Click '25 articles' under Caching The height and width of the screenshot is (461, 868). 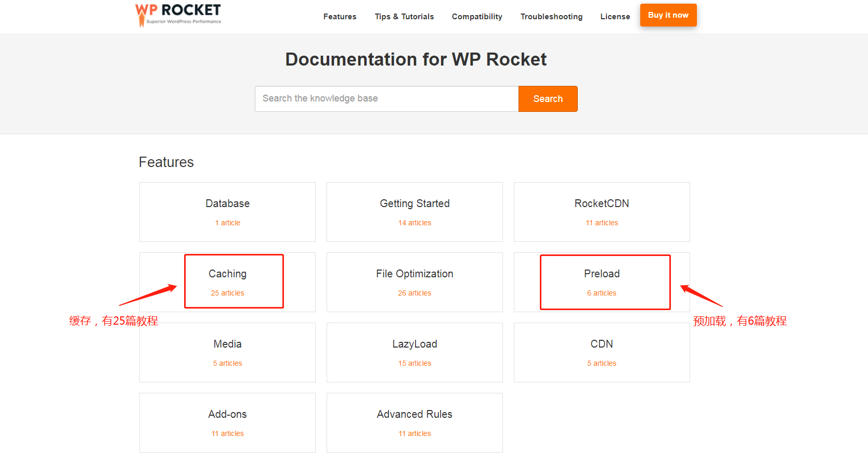tap(227, 293)
